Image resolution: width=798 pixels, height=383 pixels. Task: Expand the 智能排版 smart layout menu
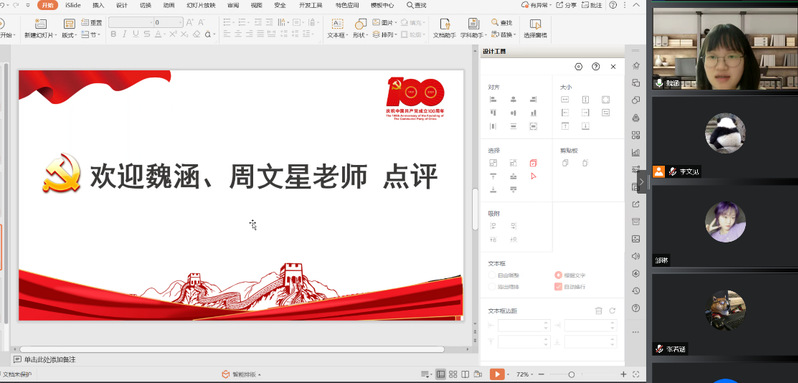click(x=241, y=374)
